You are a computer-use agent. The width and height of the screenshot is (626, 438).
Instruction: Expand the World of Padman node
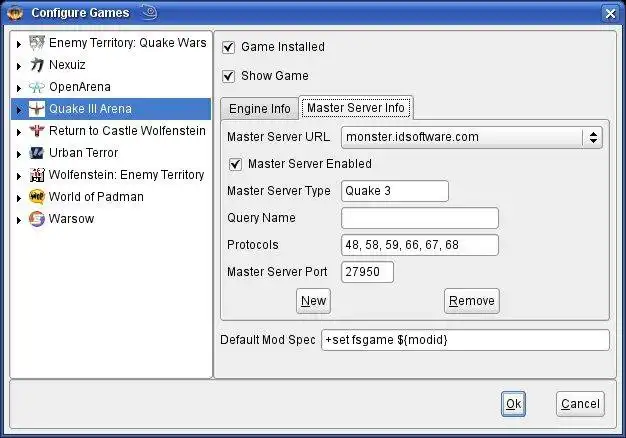pos(19,198)
